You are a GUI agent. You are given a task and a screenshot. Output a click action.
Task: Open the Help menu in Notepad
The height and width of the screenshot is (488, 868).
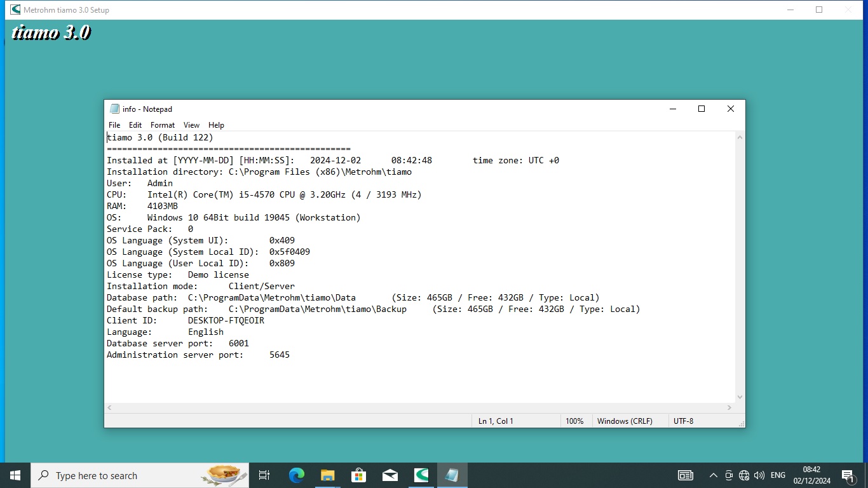tap(216, 125)
